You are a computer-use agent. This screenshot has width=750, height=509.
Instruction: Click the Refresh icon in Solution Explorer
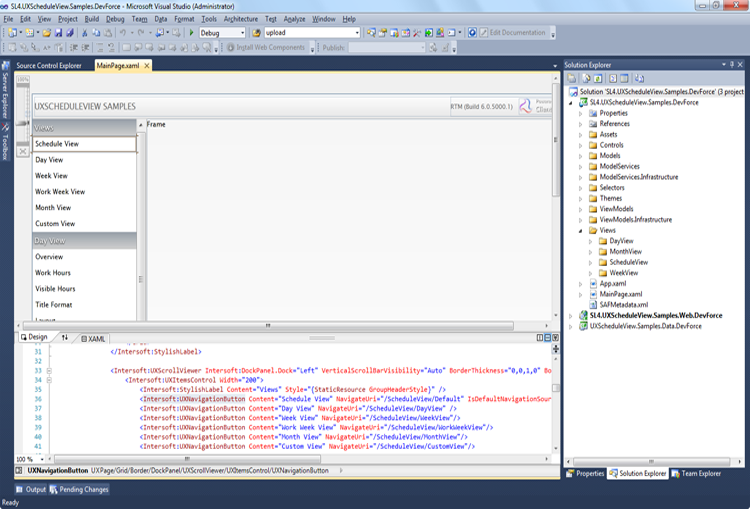(x=597, y=78)
